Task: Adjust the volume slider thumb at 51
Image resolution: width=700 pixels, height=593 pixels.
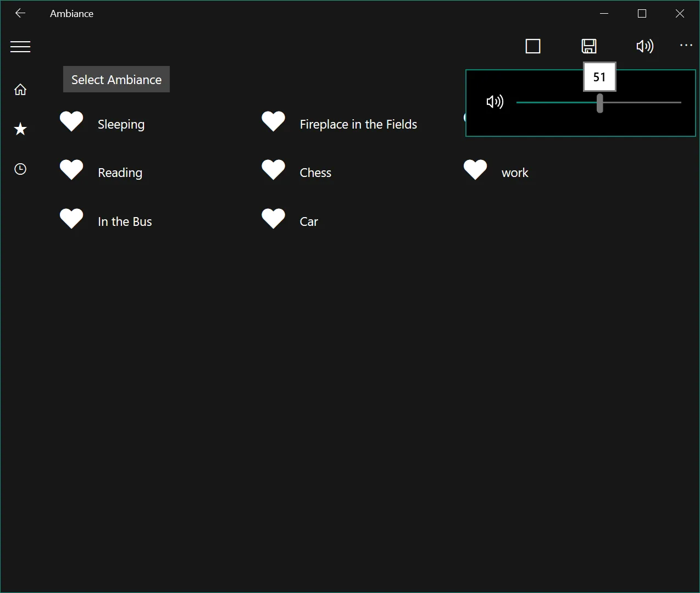Action: coord(600,103)
